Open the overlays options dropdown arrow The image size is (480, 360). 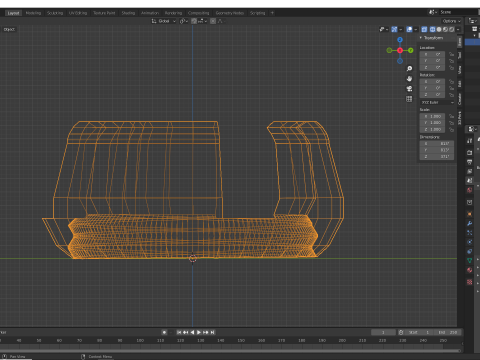416,30
